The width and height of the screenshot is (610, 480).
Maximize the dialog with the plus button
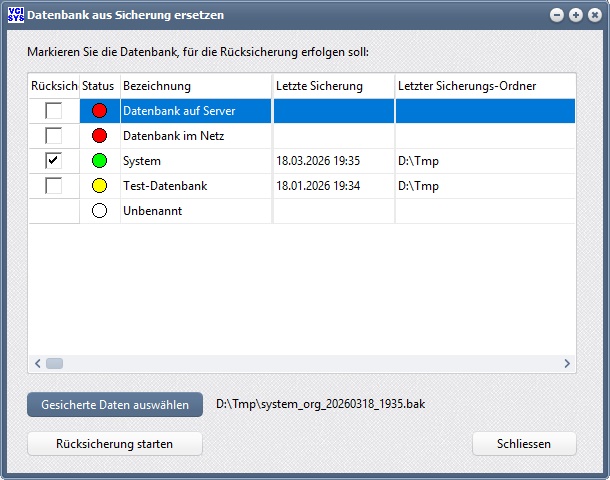point(575,15)
